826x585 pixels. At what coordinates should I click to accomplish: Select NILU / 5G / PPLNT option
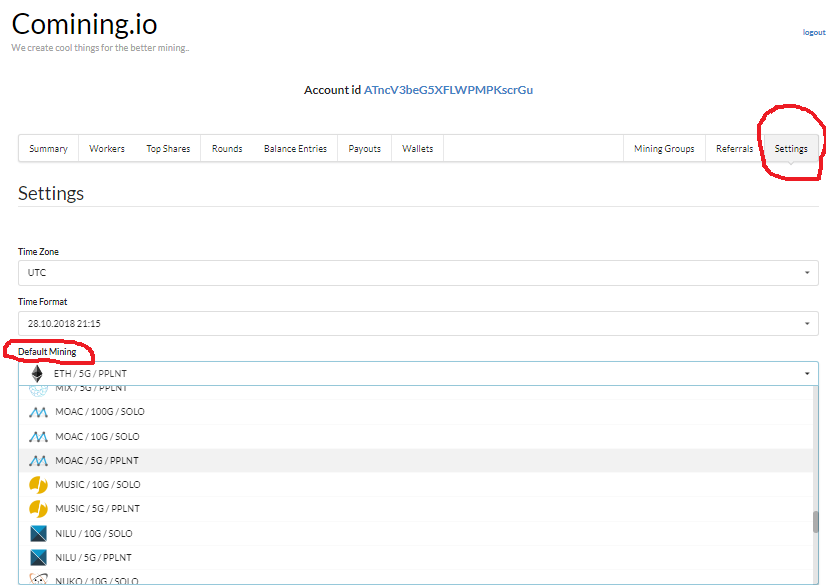[416, 558]
